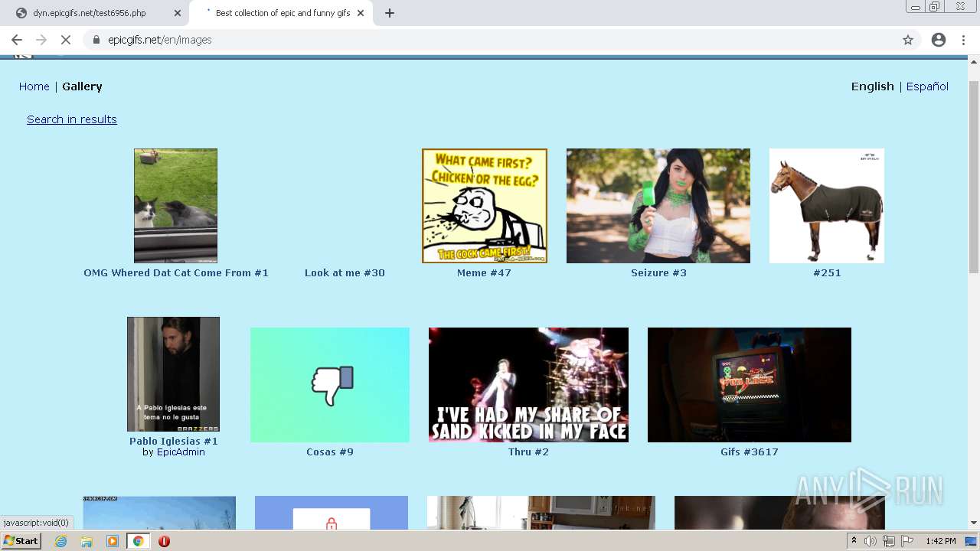980x551 pixels.
Task: Select the Chrome taskbar icon
Action: (x=139, y=541)
